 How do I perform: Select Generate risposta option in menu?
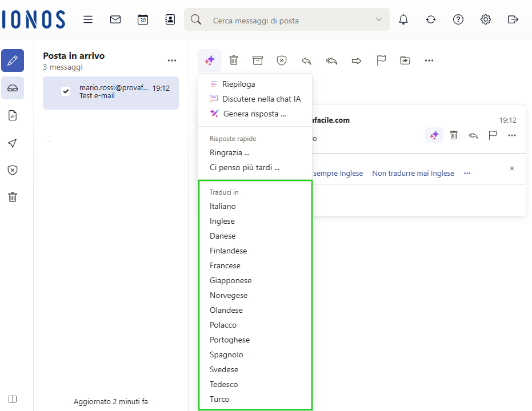point(254,114)
